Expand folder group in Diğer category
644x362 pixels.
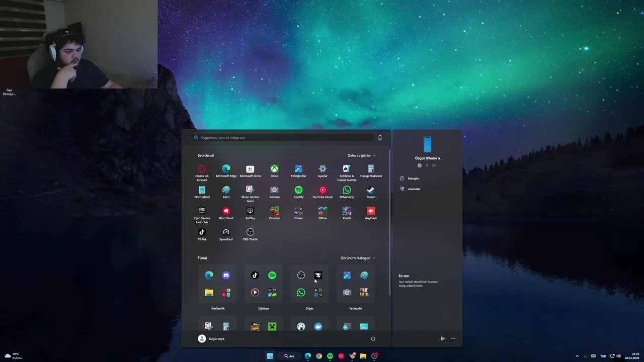pos(318,293)
